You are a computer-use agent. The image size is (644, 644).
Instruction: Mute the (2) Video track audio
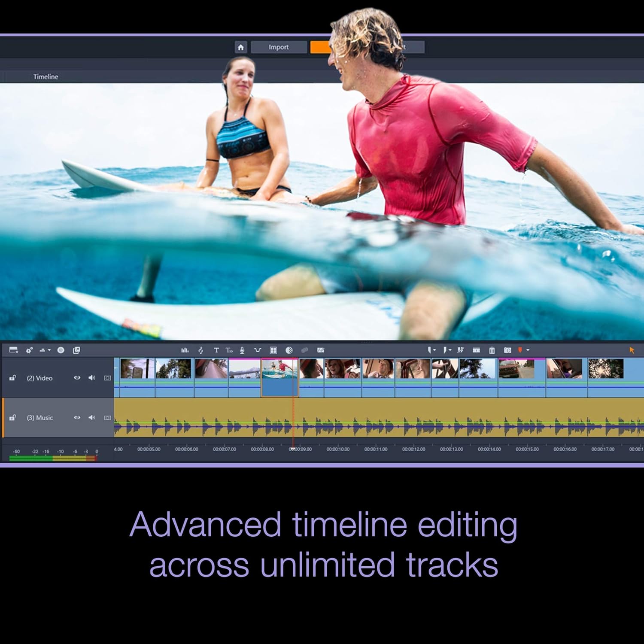(x=92, y=378)
